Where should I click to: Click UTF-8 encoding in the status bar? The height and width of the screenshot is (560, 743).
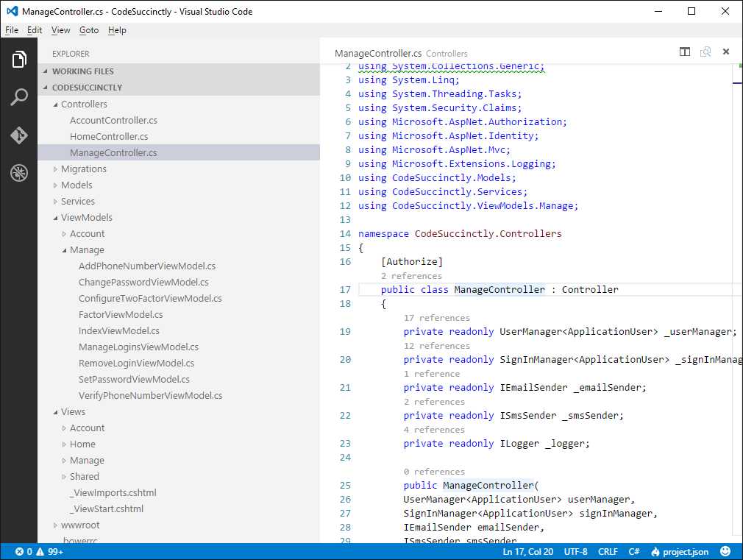pos(575,550)
